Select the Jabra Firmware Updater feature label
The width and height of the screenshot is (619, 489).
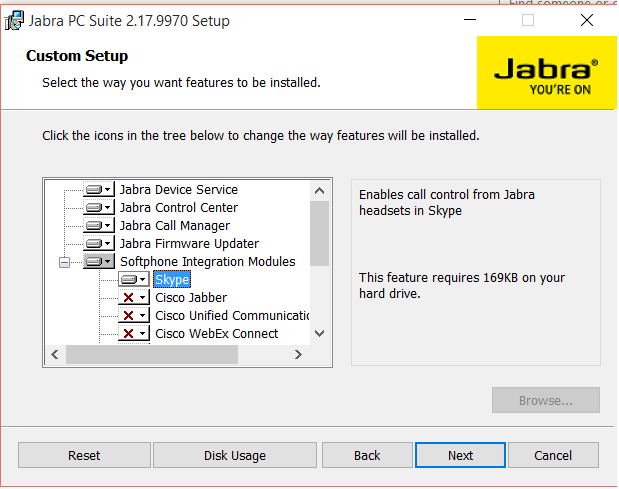(189, 244)
